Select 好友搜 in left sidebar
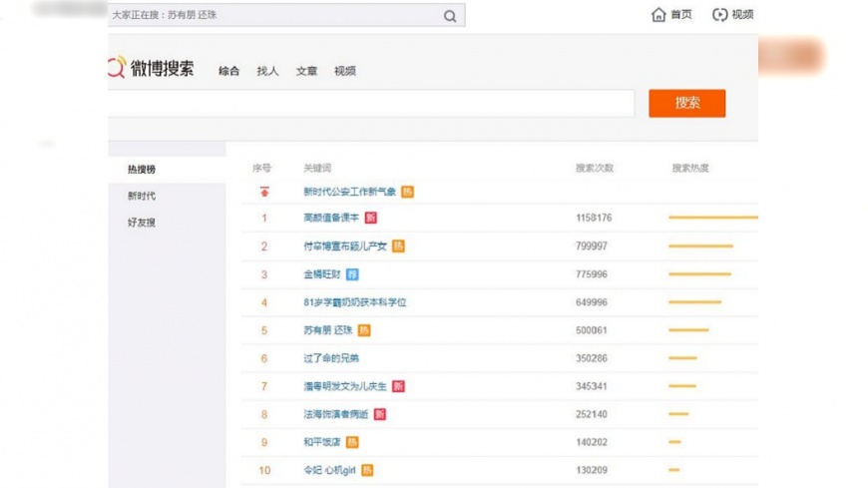This screenshot has width=868, height=488. click(x=142, y=223)
